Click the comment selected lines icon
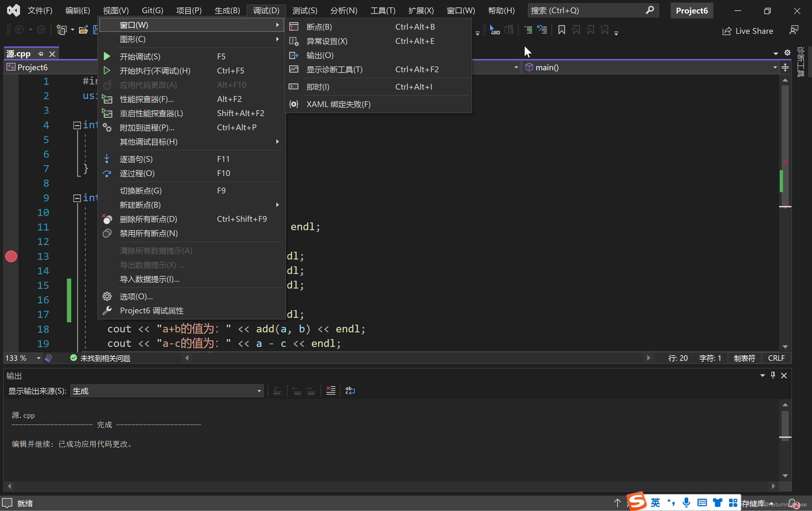Viewport: 812px width, 511px height. (528, 30)
